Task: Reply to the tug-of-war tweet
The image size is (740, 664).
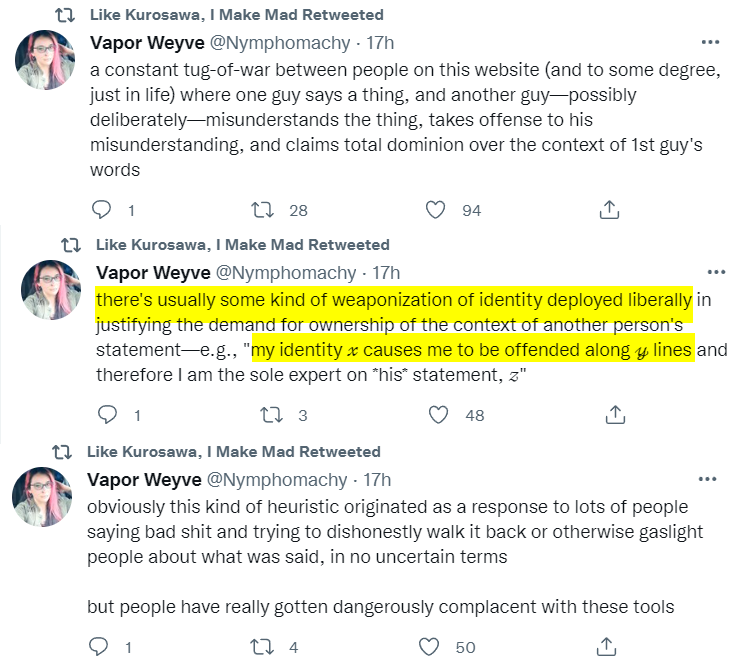Action: coord(101,210)
